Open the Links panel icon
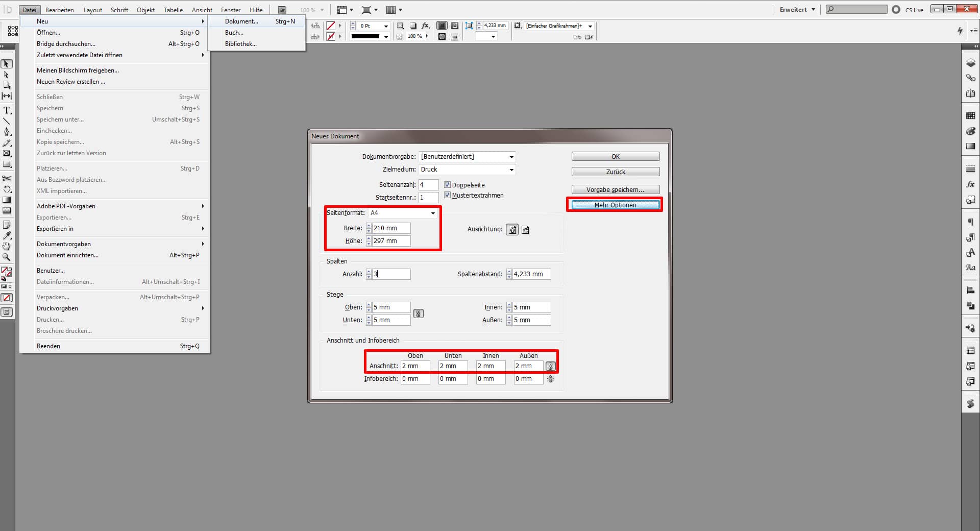Image resolution: width=980 pixels, height=531 pixels. (x=971, y=78)
